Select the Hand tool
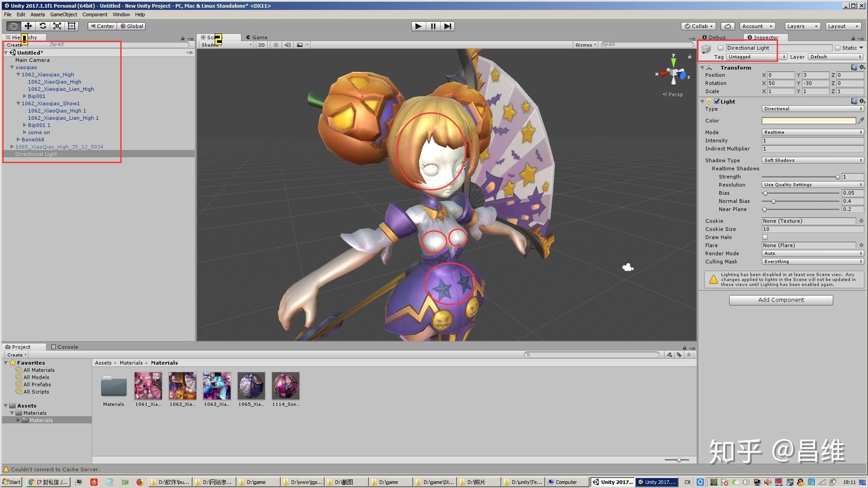The width and height of the screenshot is (868, 488). (x=14, y=26)
